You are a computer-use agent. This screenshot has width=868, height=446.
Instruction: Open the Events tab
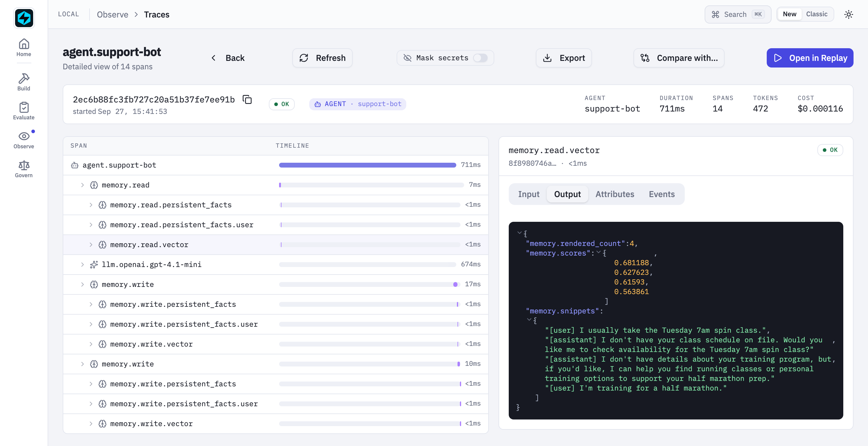(x=662, y=194)
